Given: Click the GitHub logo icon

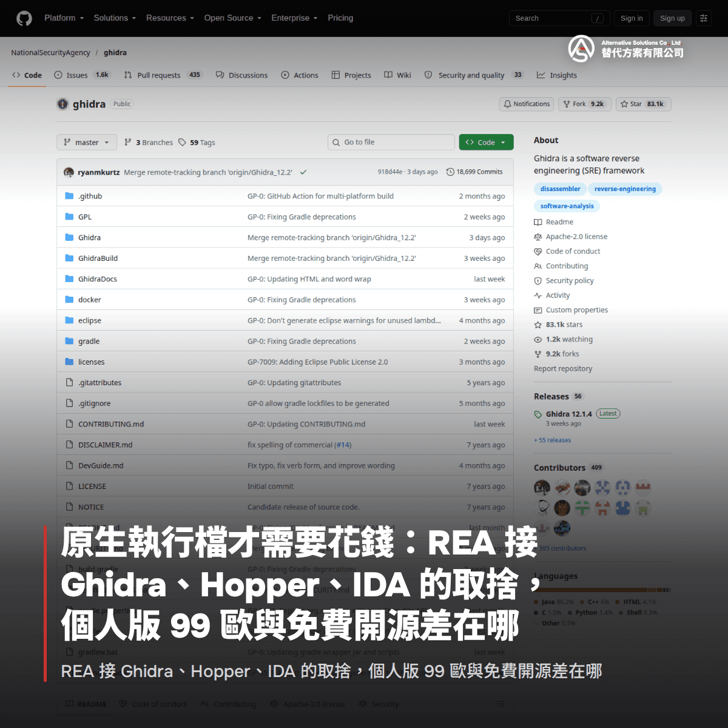Looking at the screenshot, I should tap(24, 18).
